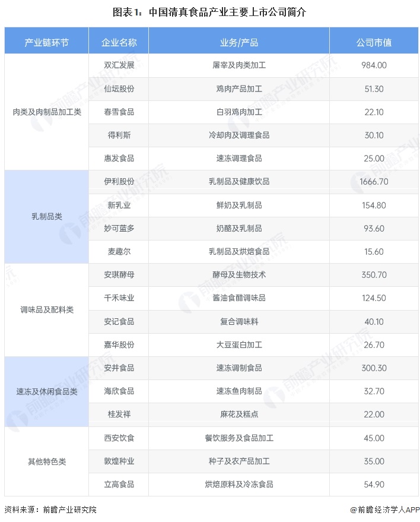The image size is (420, 522).
Task: Click the 1666.70 market value
Action: (x=374, y=182)
